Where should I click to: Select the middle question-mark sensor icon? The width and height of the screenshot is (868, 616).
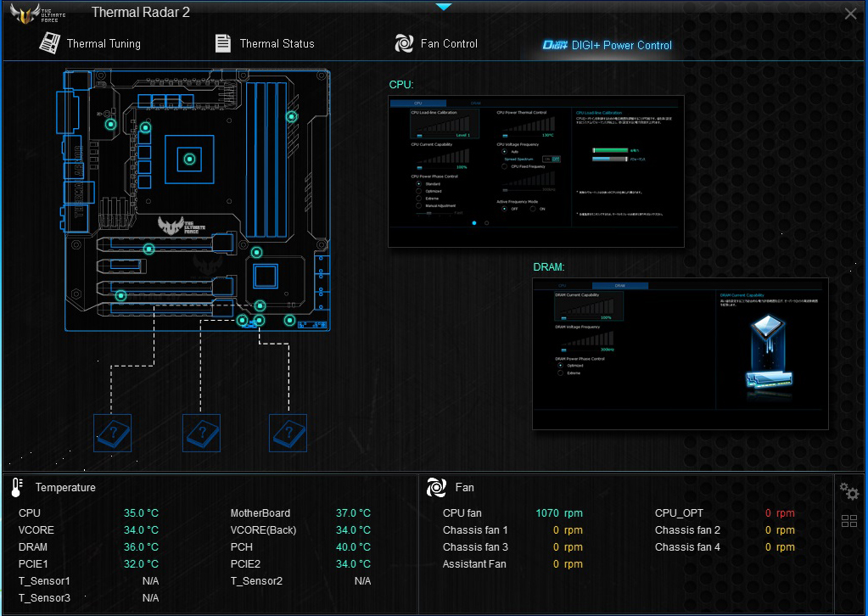click(x=201, y=434)
